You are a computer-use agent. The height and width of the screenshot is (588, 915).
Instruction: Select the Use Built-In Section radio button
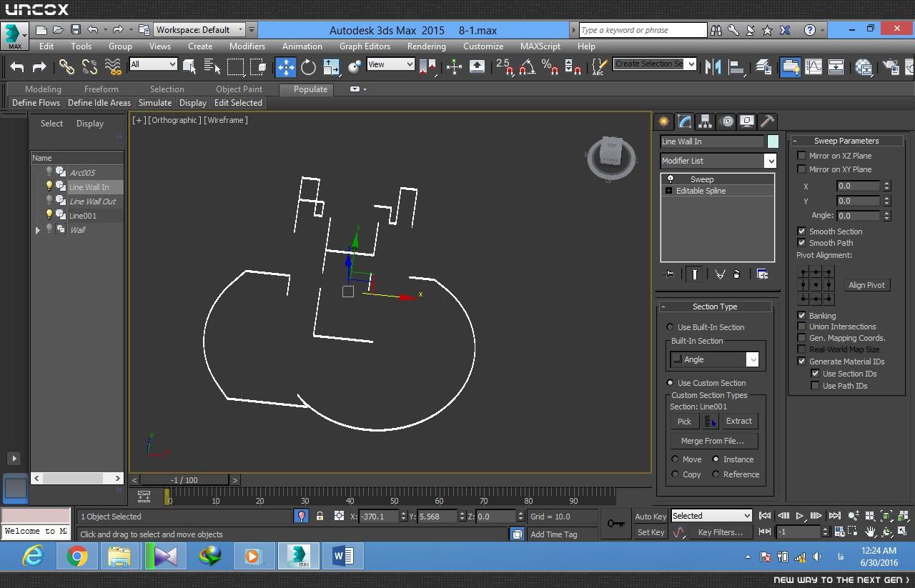click(670, 327)
